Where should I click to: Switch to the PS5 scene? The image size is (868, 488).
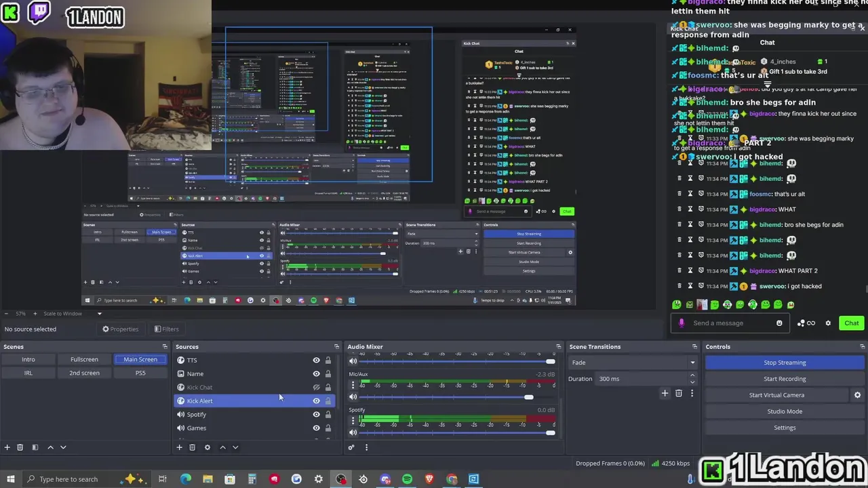coord(140,373)
